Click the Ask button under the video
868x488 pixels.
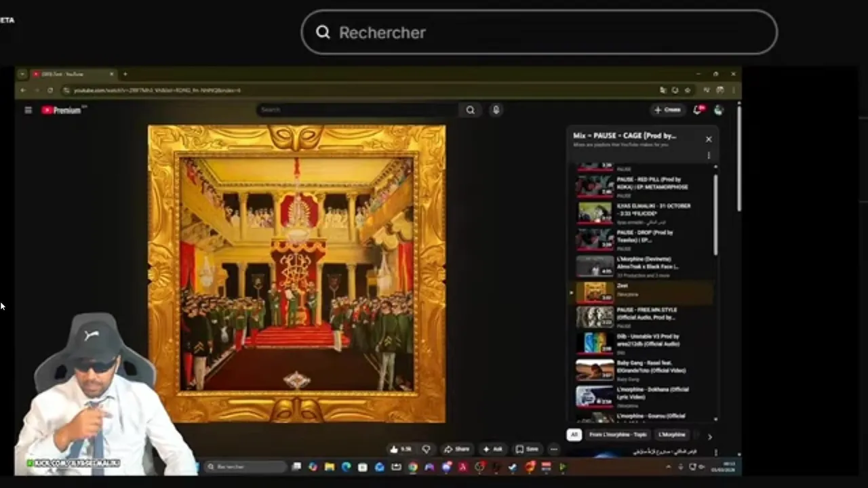[x=492, y=449]
